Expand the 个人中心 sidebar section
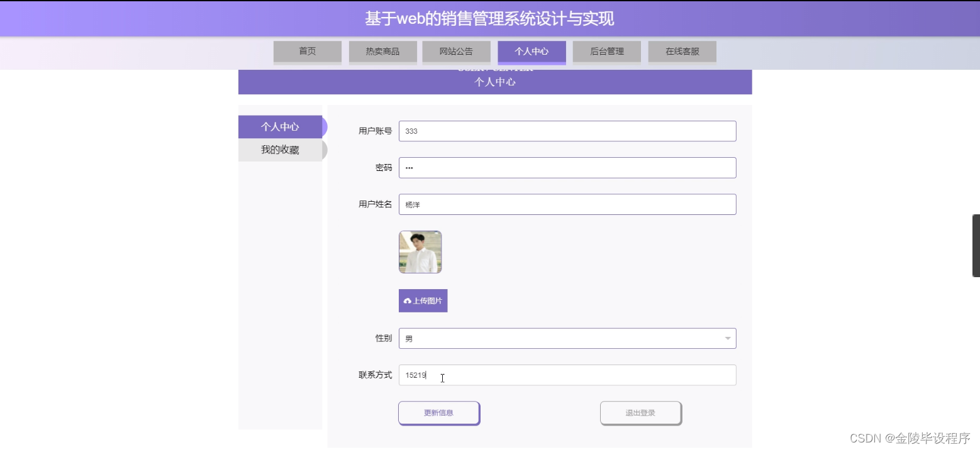The height and width of the screenshot is (450, 980). pyautogui.click(x=281, y=126)
